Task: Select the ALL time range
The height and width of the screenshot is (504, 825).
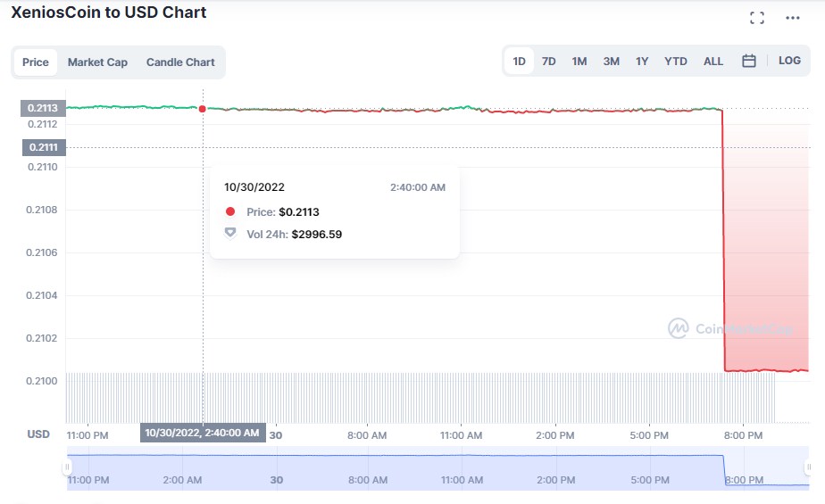Action: (712, 61)
